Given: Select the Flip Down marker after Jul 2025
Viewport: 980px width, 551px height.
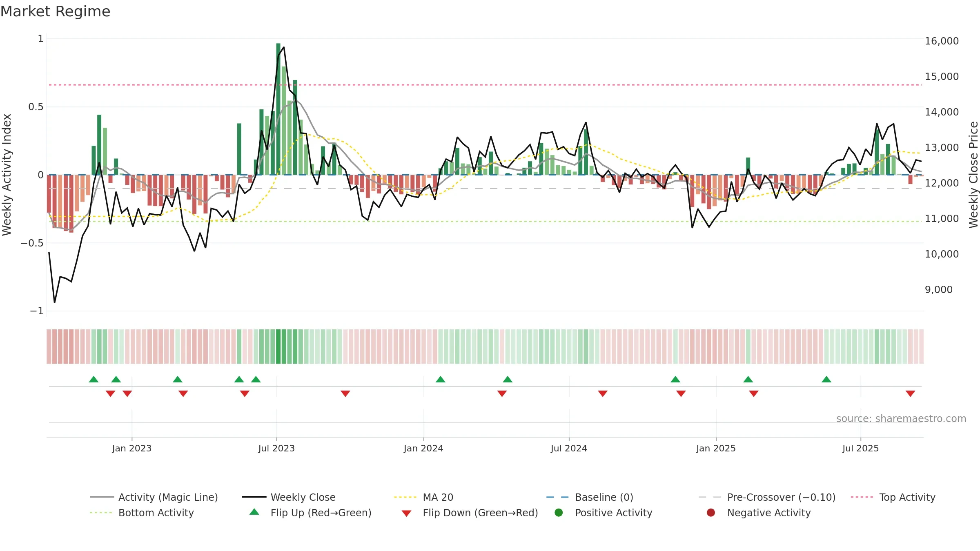Looking at the screenshot, I should point(910,393).
